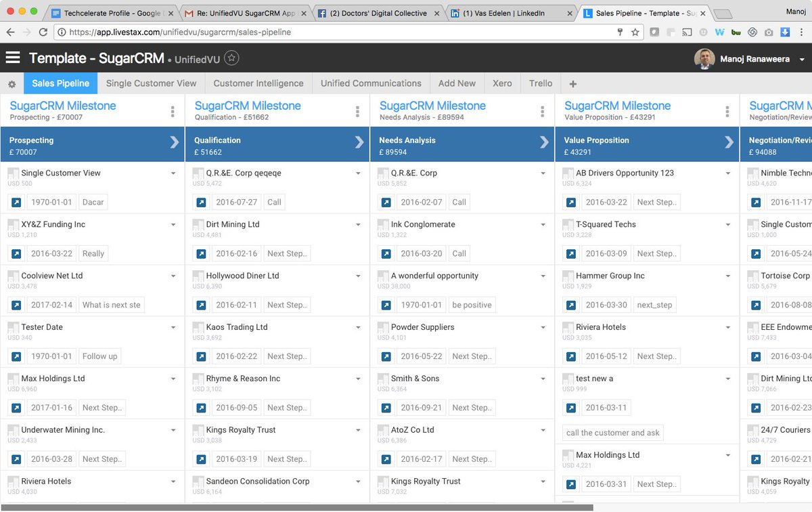Viewport: 812px width, 512px height.
Task: Click Manoj Ranaweera profile avatar
Action: point(704,59)
